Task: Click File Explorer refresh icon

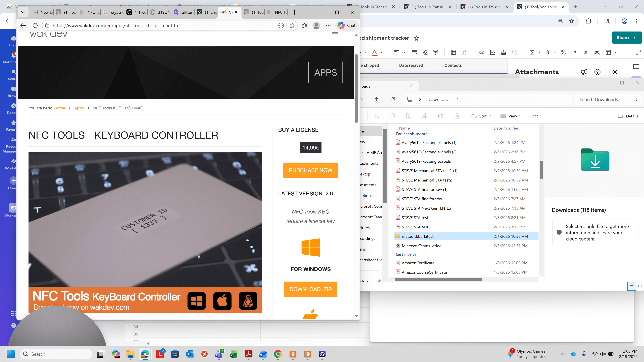Action: click(x=393, y=99)
